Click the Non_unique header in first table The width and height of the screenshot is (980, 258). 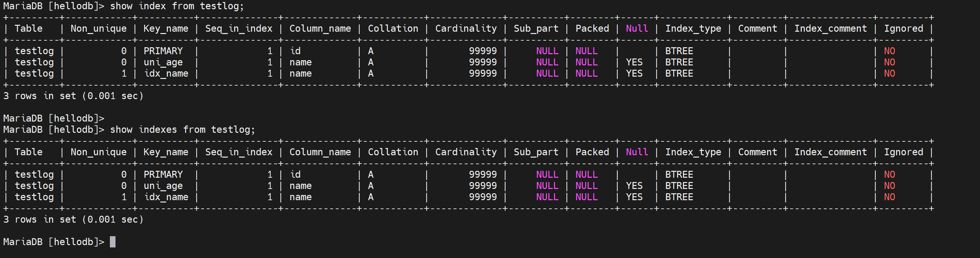98,29
